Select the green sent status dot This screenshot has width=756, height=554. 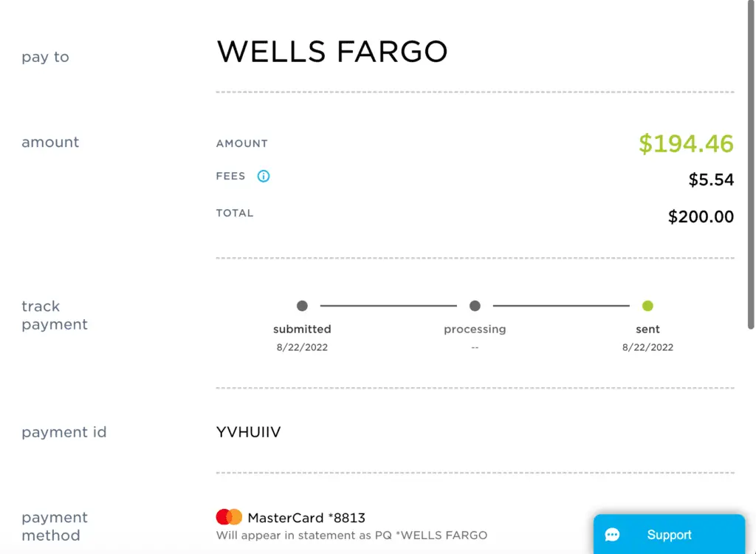pos(647,306)
